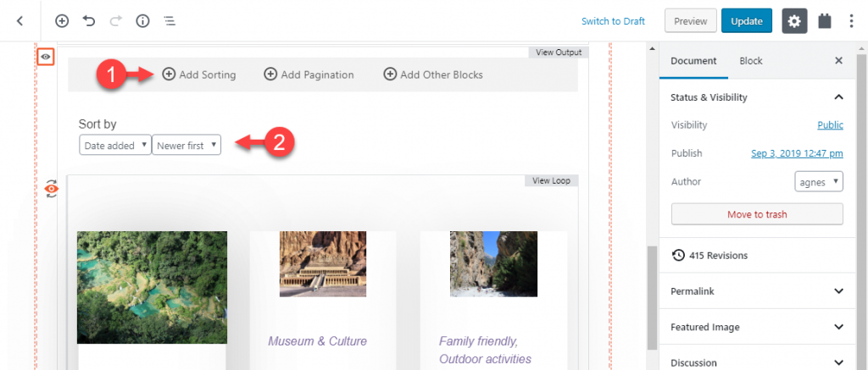Screen dimensions: 868x370
Task: Toggle the View block eye icon
Action: tap(46, 57)
